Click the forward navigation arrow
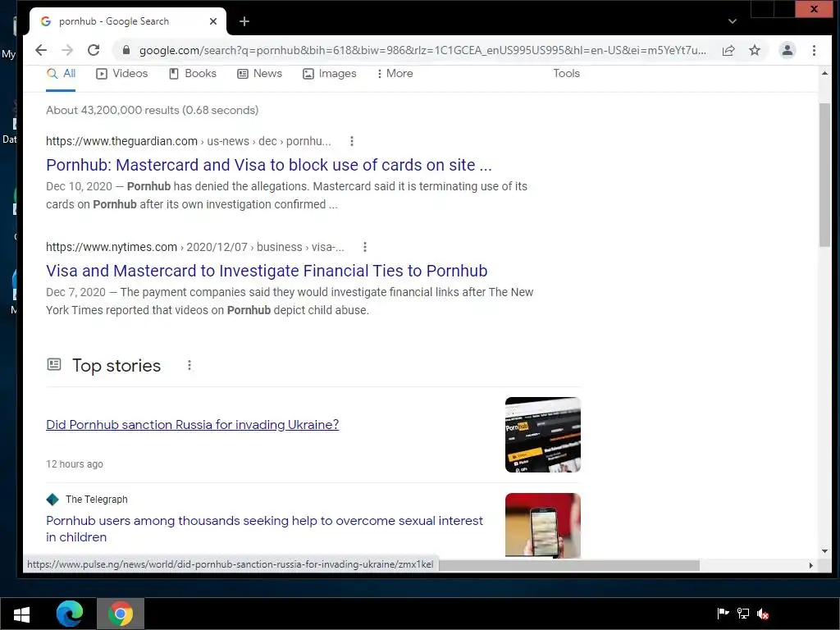This screenshot has height=630, width=840. pyautogui.click(x=67, y=50)
